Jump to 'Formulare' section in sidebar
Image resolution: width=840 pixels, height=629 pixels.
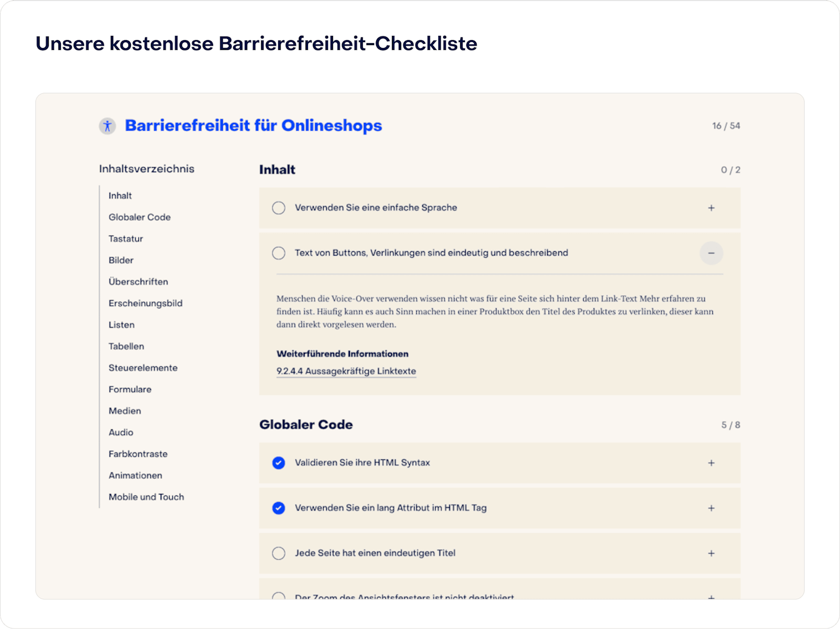pos(130,389)
